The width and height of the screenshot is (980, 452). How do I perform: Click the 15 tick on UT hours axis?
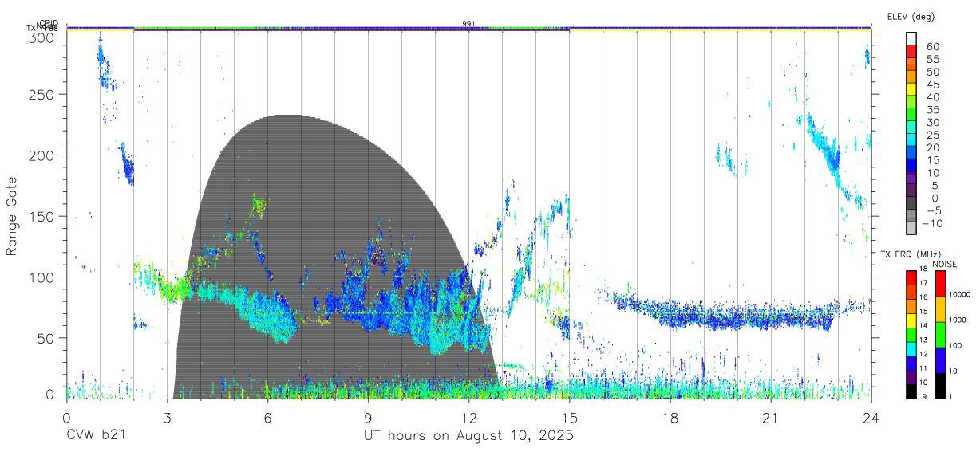(570, 417)
